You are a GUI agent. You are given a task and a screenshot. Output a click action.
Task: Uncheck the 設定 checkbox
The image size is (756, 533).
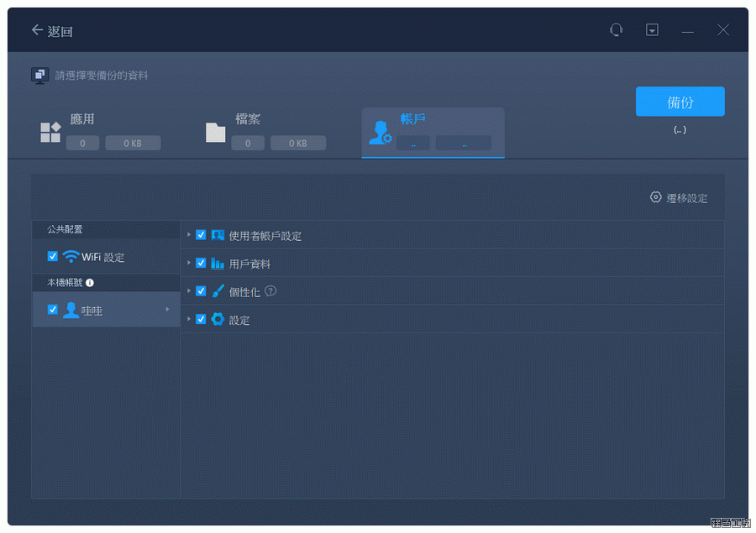201,319
